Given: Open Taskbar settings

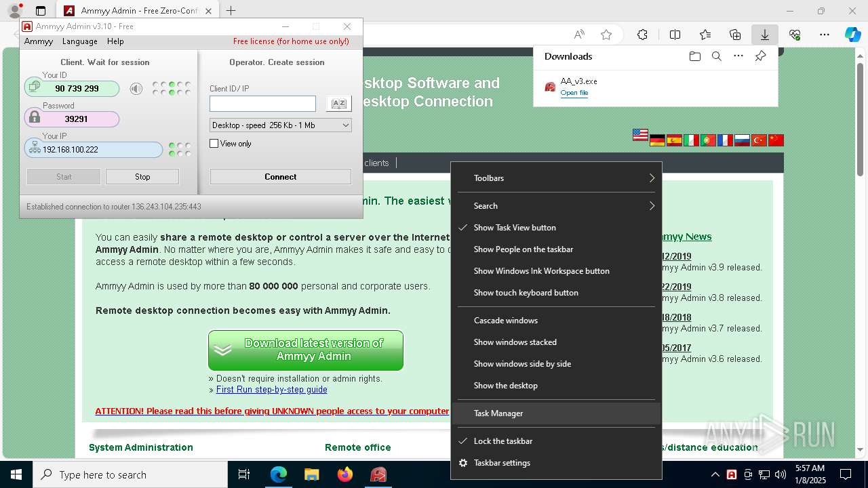Looking at the screenshot, I should click(x=556, y=463).
